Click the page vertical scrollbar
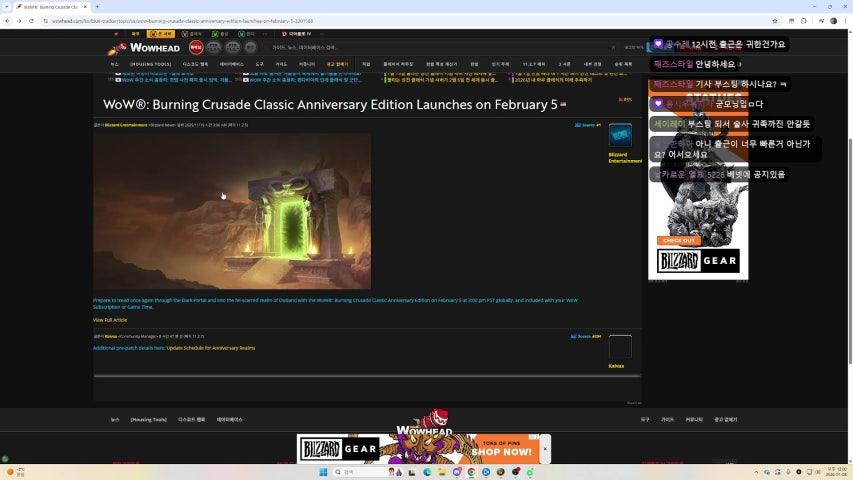The width and height of the screenshot is (853, 480). [850, 250]
